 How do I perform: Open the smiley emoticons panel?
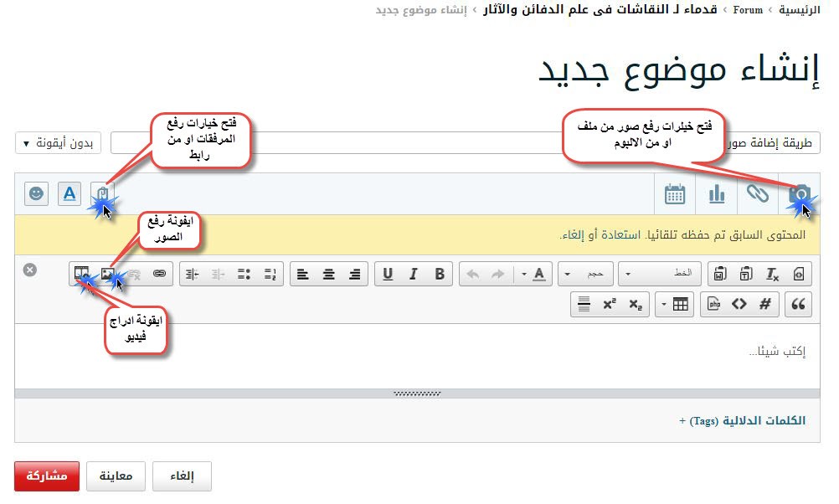pyautogui.click(x=36, y=194)
